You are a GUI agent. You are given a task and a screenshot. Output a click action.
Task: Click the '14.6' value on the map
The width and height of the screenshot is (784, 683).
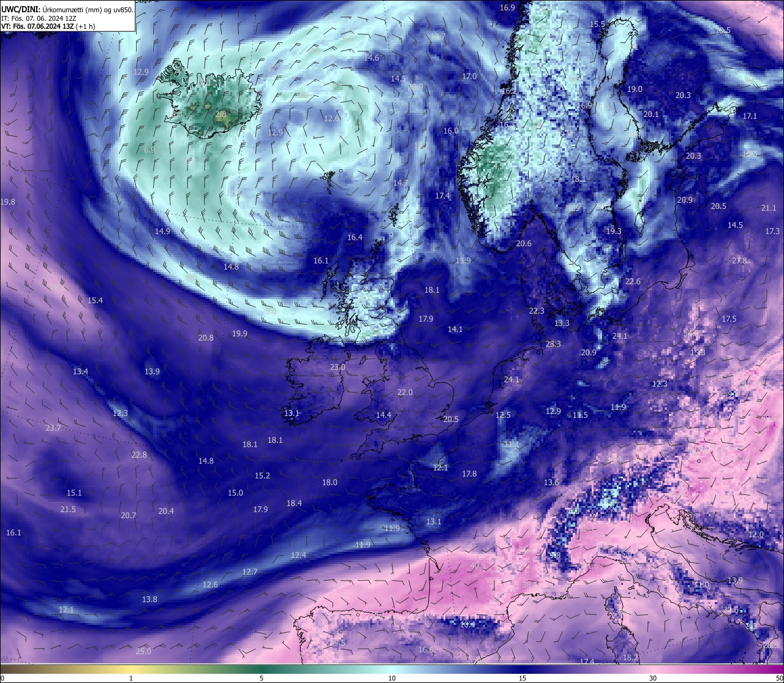pyautogui.click(x=371, y=58)
